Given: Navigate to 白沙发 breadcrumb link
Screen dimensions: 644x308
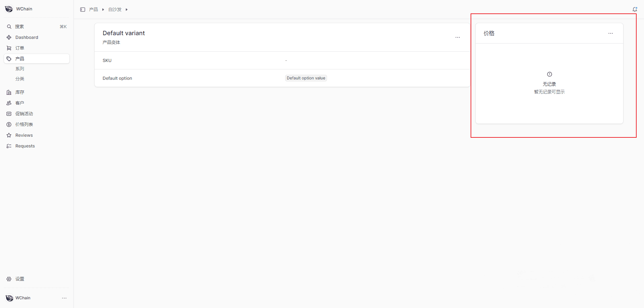Looking at the screenshot, I should tap(115, 9).
